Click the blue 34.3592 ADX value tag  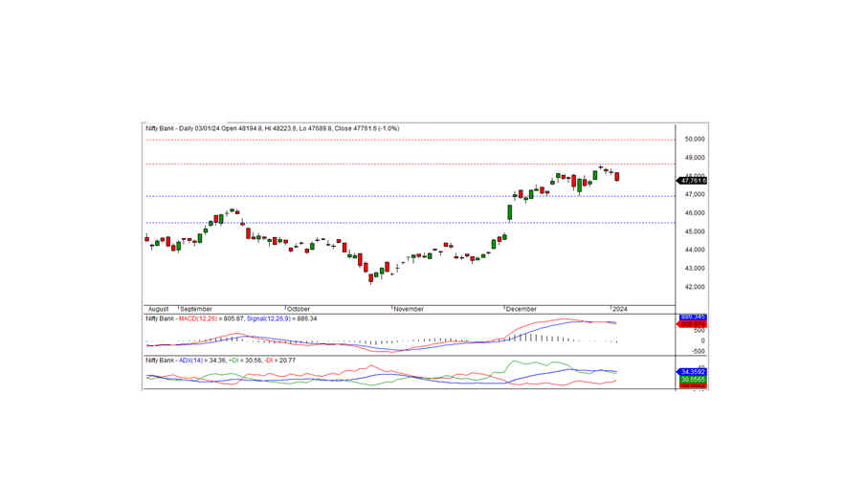[x=691, y=372]
